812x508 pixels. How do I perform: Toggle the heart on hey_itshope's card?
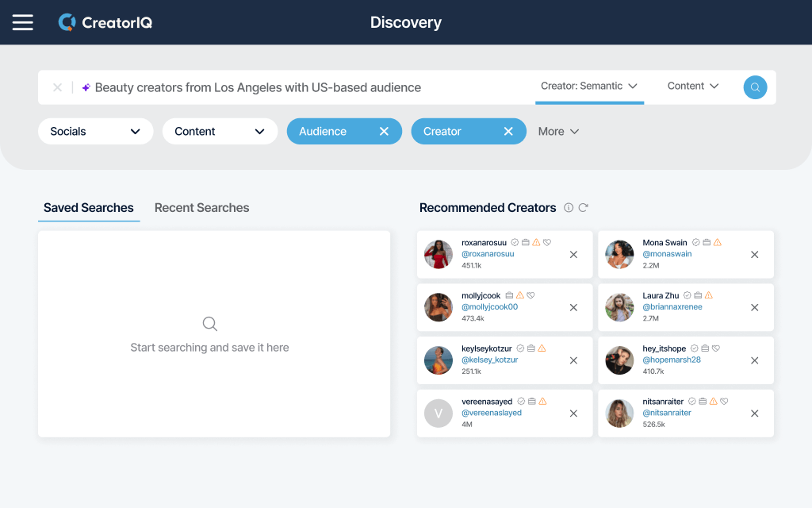(x=715, y=348)
